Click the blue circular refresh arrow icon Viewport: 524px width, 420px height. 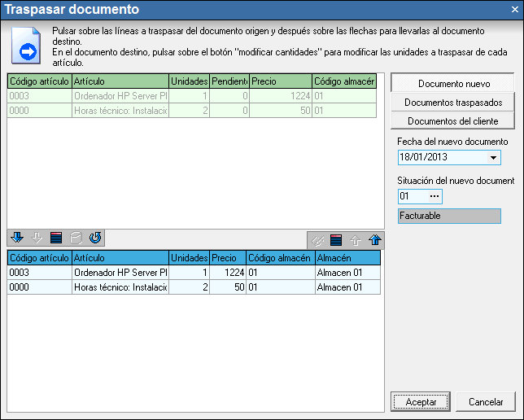click(x=94, y=238)
